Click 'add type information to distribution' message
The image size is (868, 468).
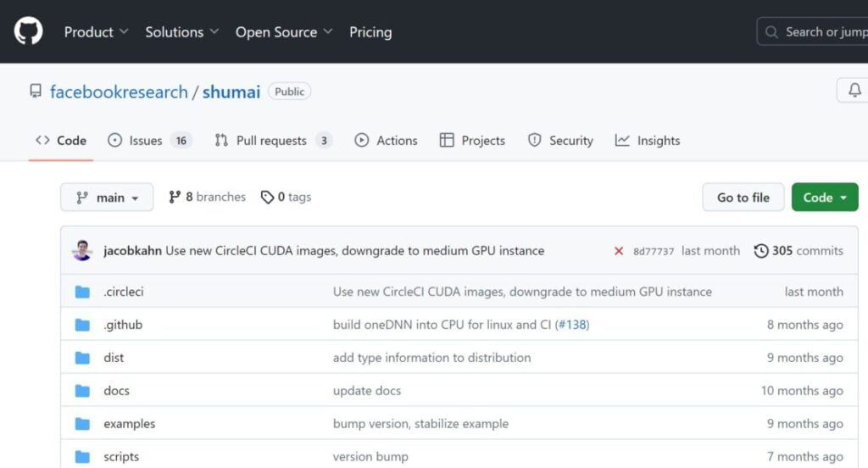click(431, 358)
